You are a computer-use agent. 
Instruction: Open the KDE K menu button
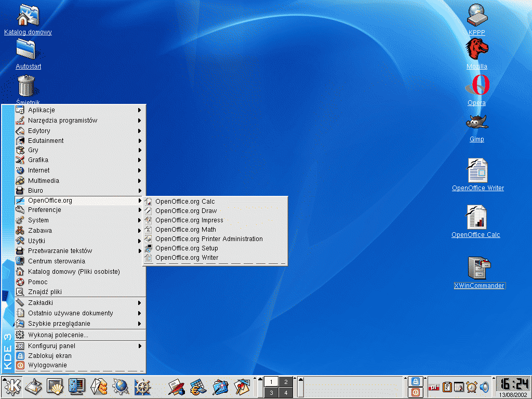pos(12,387)
